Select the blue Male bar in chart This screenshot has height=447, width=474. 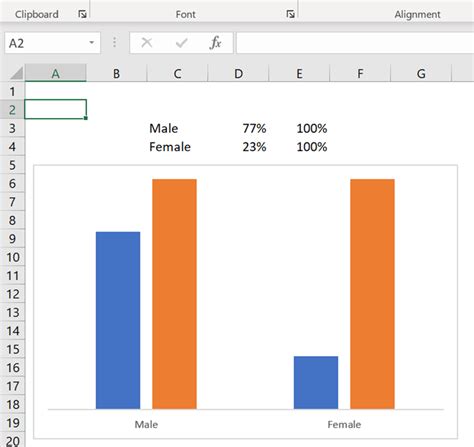tap(118, 320)
